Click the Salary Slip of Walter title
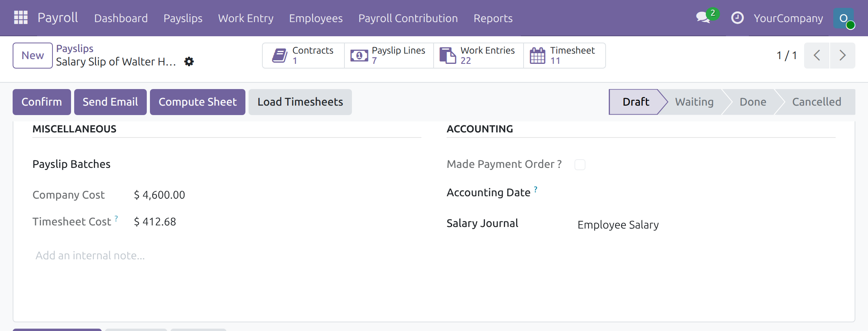 coord(116,62)
